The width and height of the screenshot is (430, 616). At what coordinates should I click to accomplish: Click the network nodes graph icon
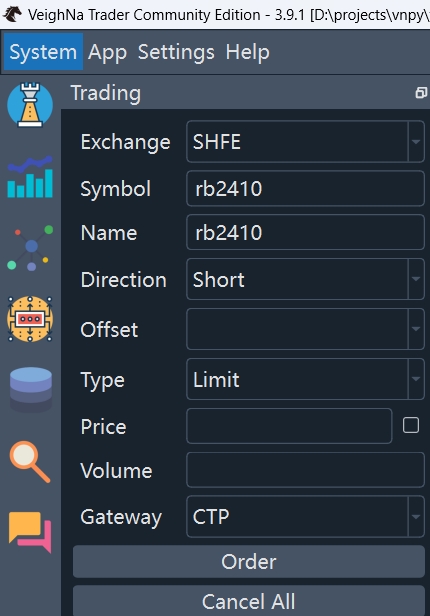tap(30, 248)
